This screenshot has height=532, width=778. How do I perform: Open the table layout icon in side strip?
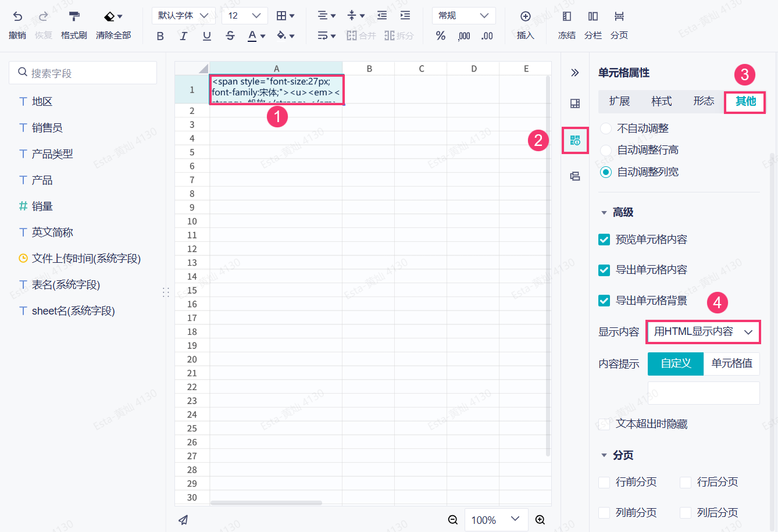pos(575,104)
